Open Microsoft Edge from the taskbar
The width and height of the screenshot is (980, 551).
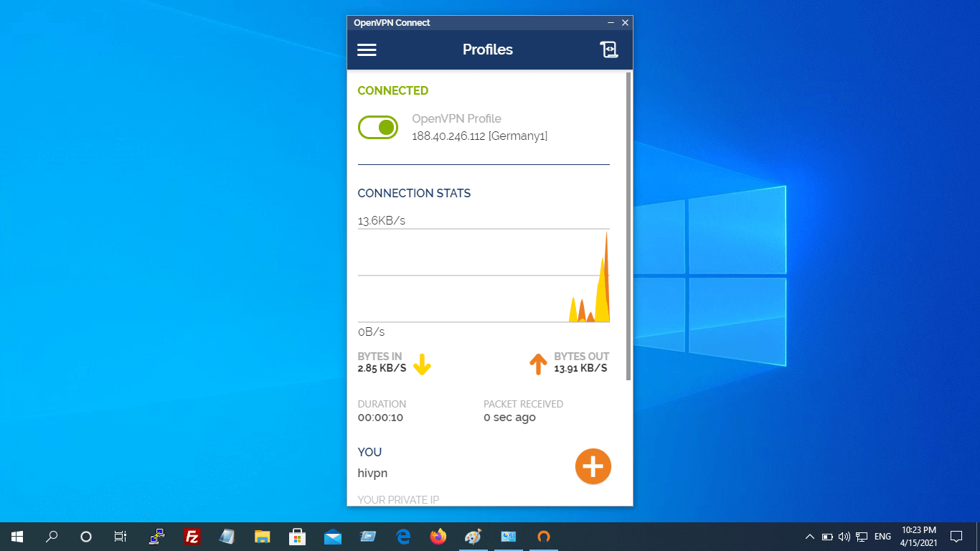coord(402,537)
